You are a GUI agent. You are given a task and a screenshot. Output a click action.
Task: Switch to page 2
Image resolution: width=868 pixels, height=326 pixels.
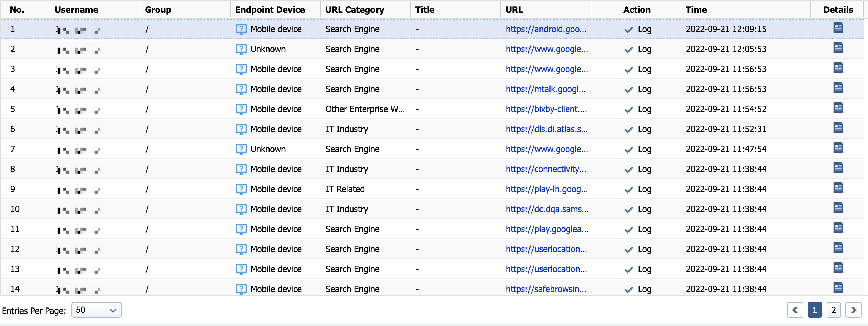(834, 310)
